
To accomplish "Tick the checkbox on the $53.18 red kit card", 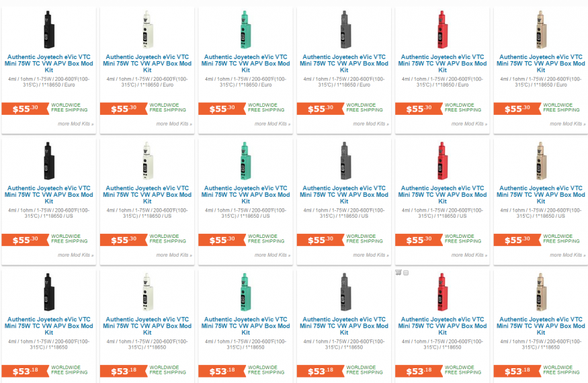I will point(406,273).
